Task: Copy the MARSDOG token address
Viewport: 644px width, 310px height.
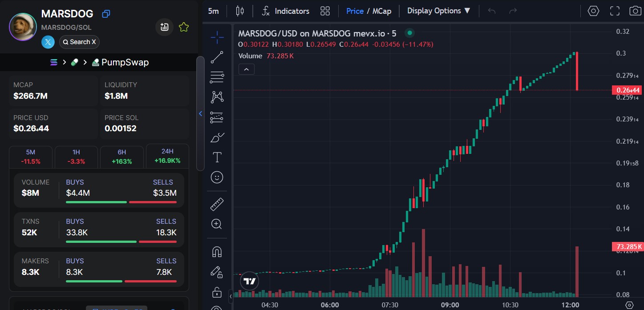Action: point(106,14)
